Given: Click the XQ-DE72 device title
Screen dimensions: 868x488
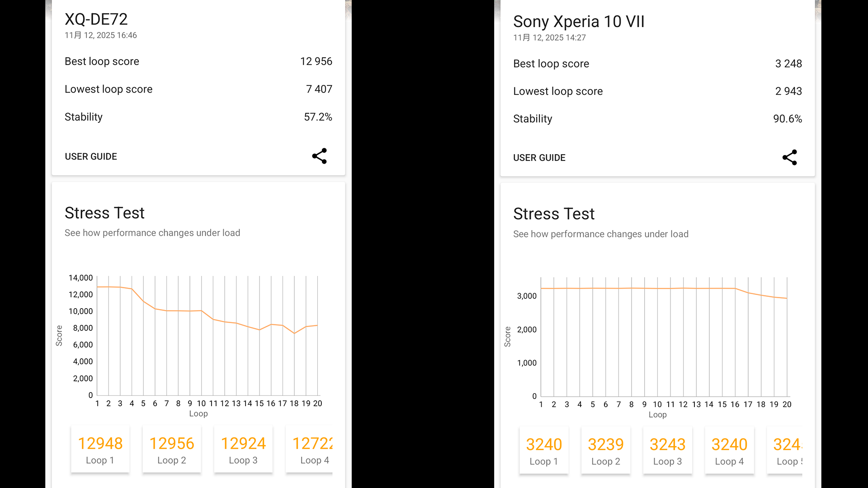Looking at the screenshot, I should (96, 19).
